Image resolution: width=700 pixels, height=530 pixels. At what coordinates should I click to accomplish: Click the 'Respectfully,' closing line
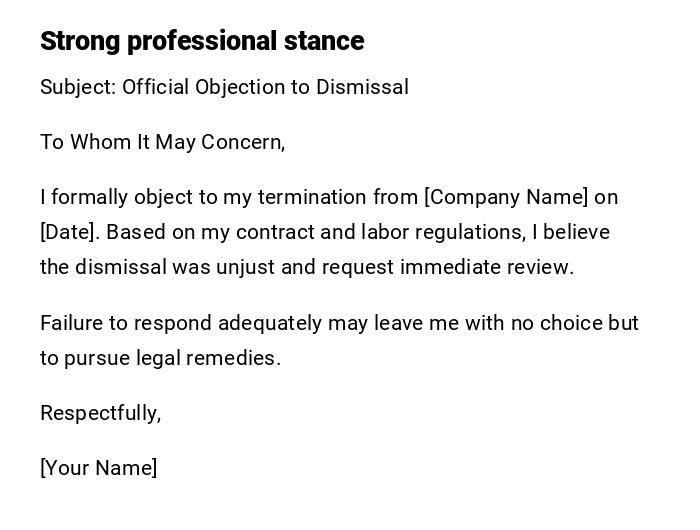pos(100,413)
